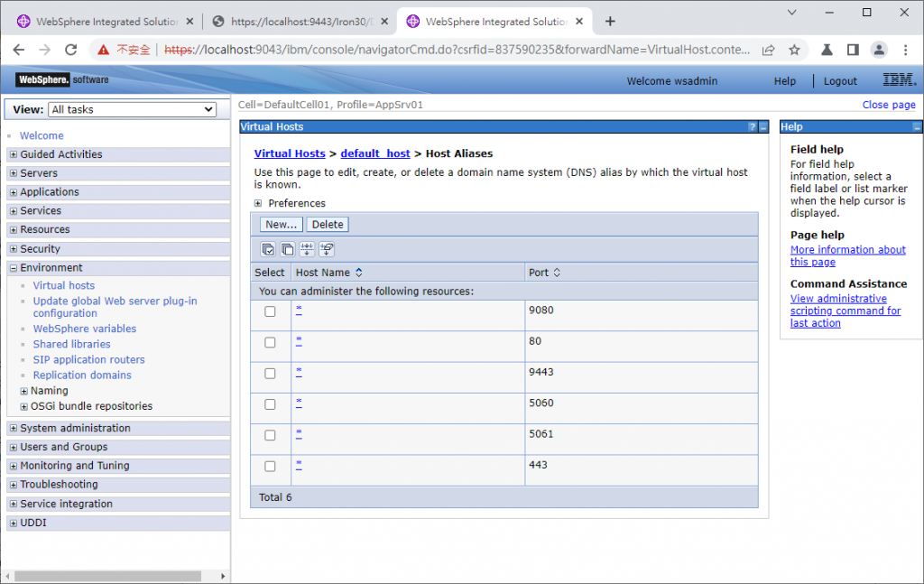Sort by Host Name column arrows

(358, 273)
